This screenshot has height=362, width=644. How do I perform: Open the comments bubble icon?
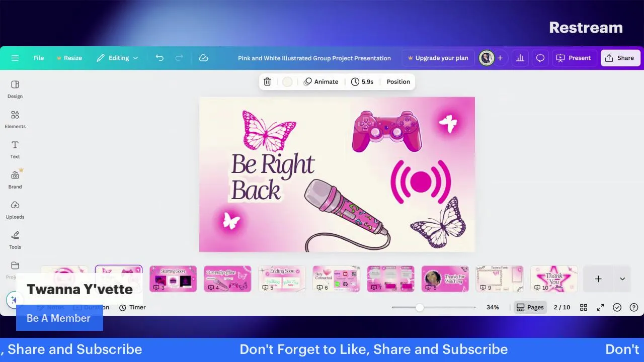pos(540,58)
